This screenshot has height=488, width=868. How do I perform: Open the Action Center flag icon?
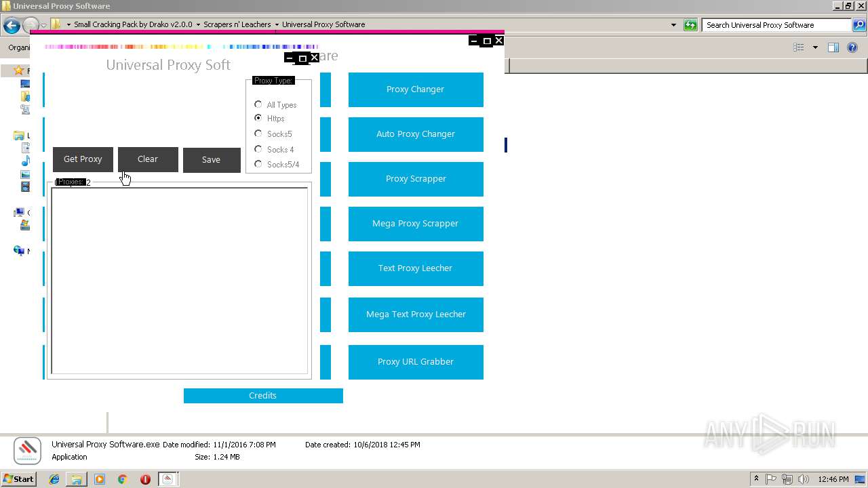pyautogui.click(x=772, y=479)
